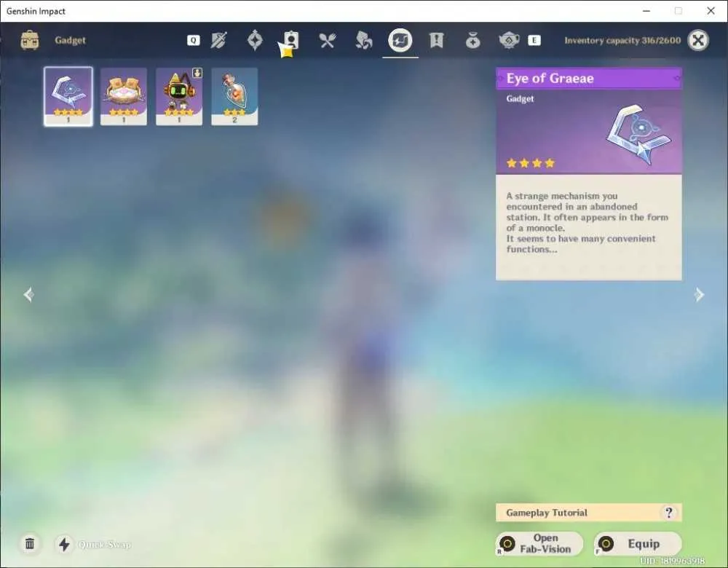Activate the Quick Swap lightning button
Image resolution: width=728 pixels, height=568 pixels.
point(65,544)
